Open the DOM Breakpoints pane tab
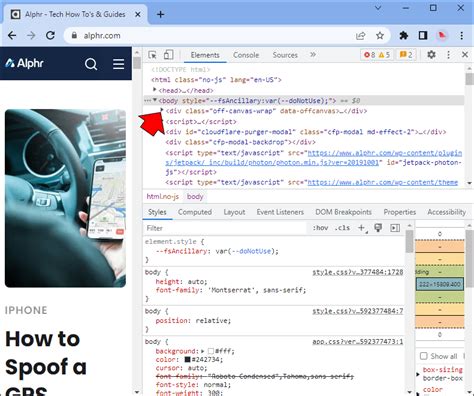 [x=343, y=212]
